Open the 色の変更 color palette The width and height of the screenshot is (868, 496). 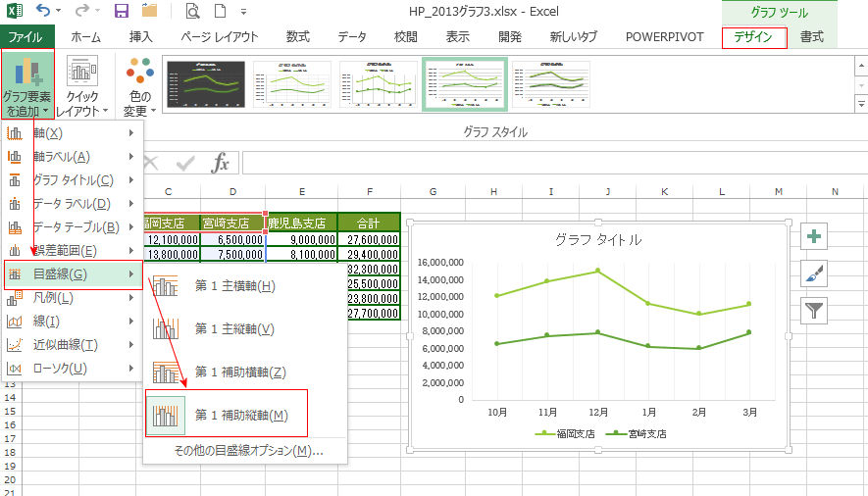coord(139,84)
